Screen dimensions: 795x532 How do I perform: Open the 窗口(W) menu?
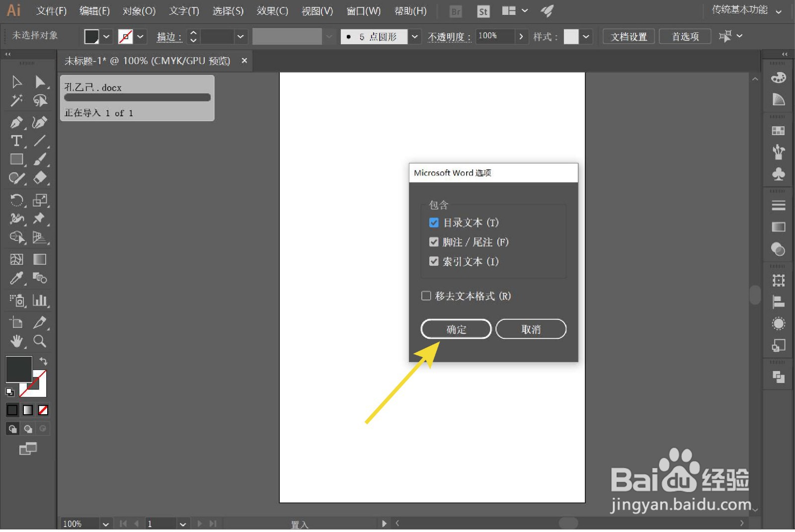(363, 11)
